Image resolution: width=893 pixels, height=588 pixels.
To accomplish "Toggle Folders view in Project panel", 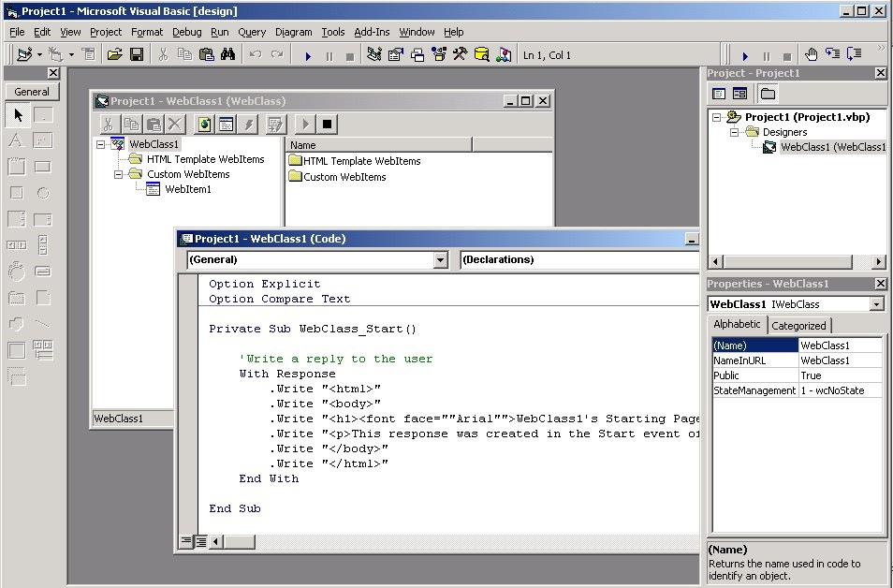I will point(768,94).
